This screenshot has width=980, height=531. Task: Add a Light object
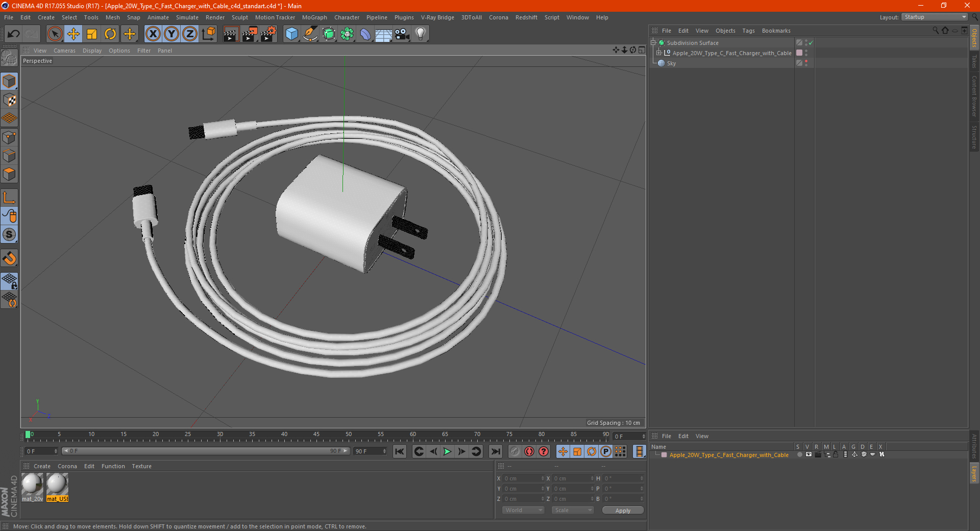click(x=421, y=34)
